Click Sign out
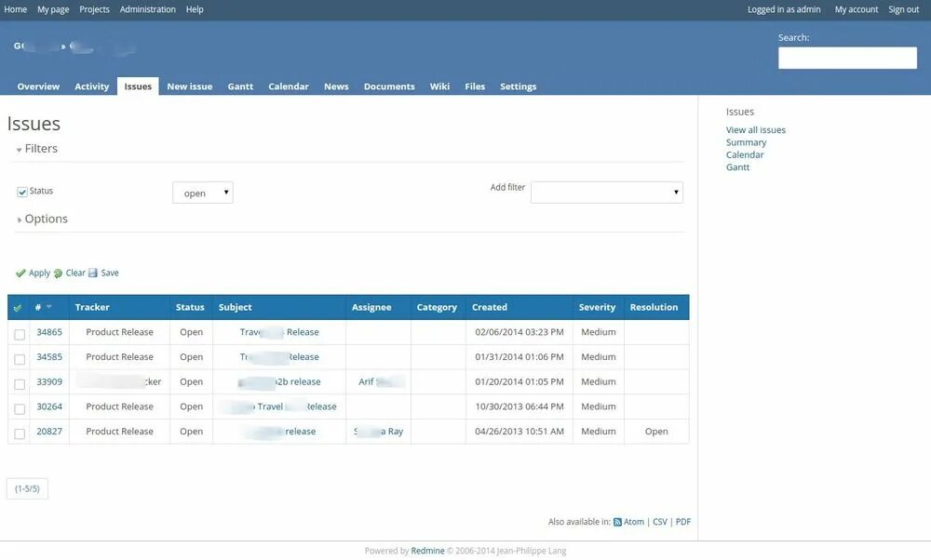 pos(904,9)
